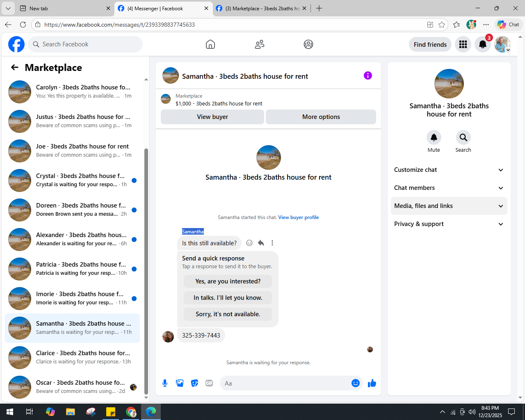Open Justus's conversation
This screenshot has width=525, height=420.
click(x=72, y=121)
